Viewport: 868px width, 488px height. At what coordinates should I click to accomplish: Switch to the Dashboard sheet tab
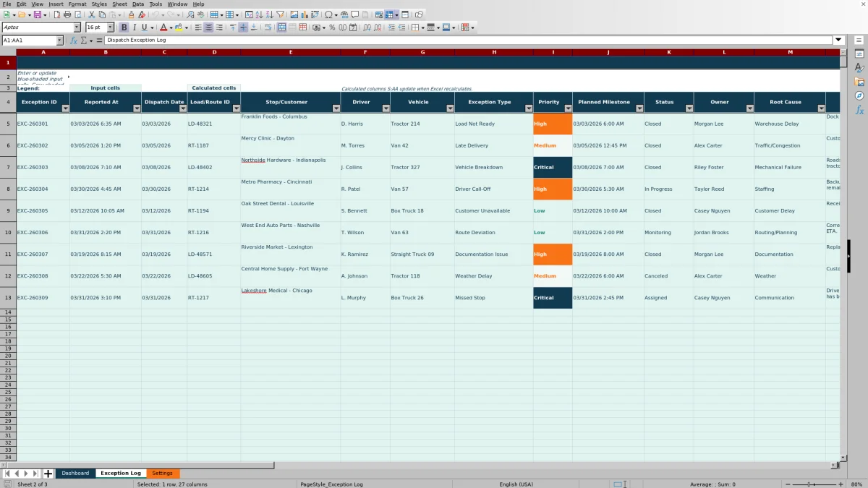click(75, 474)
